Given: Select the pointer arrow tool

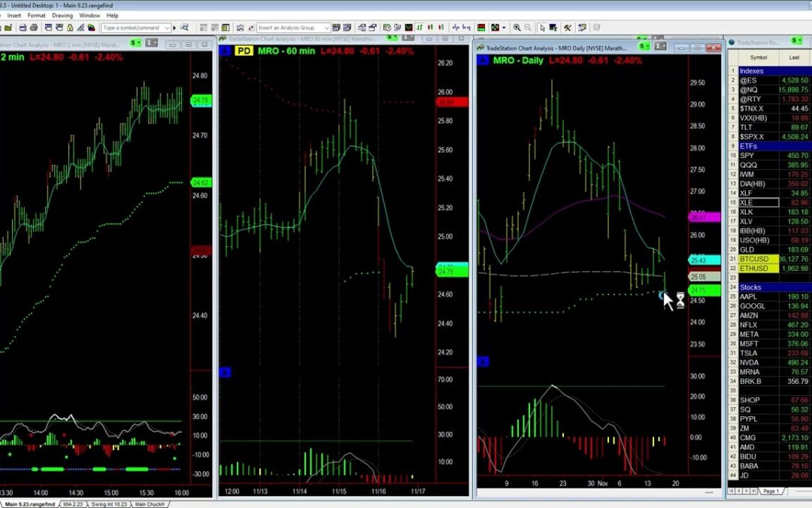Looking at the screenshot, I should tap(541, 28).
